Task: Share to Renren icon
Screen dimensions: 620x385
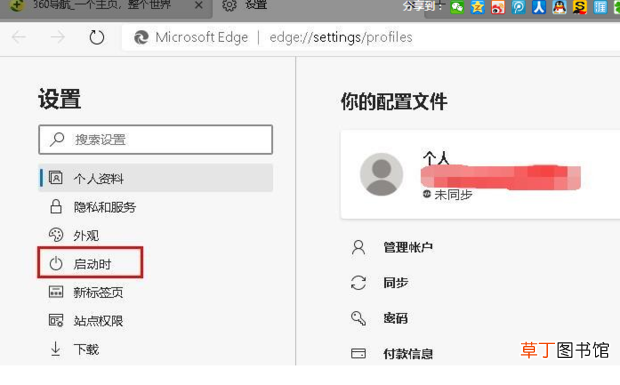Action: tap(539, 7)
